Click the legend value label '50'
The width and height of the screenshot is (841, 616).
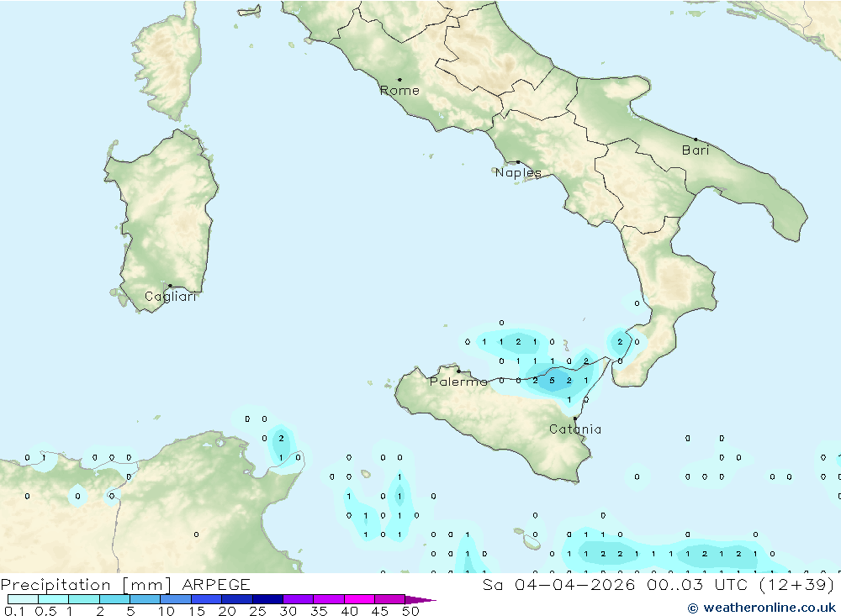[x=410, y=611]
